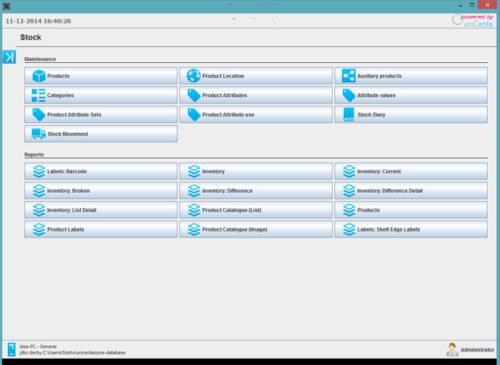500x365 pixels.
Task: Click the Stock Diary book icon
Action: point(349,115)
